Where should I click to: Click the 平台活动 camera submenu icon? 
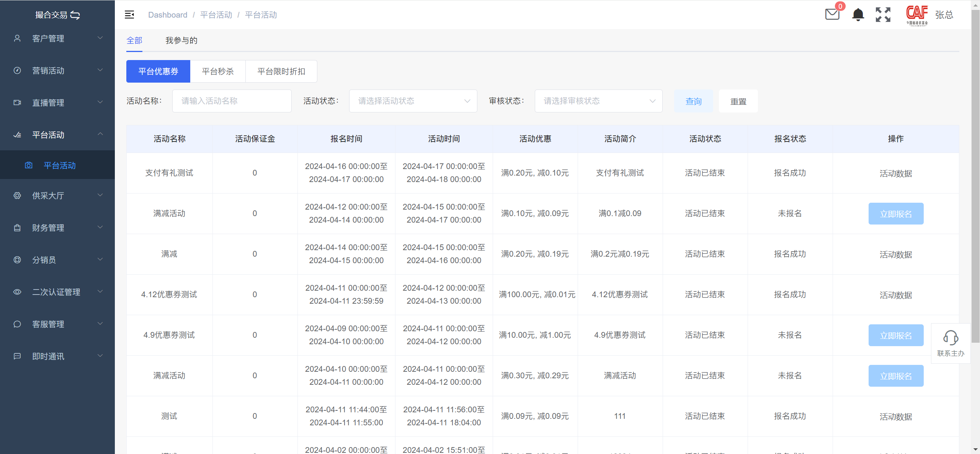(29, 165)
